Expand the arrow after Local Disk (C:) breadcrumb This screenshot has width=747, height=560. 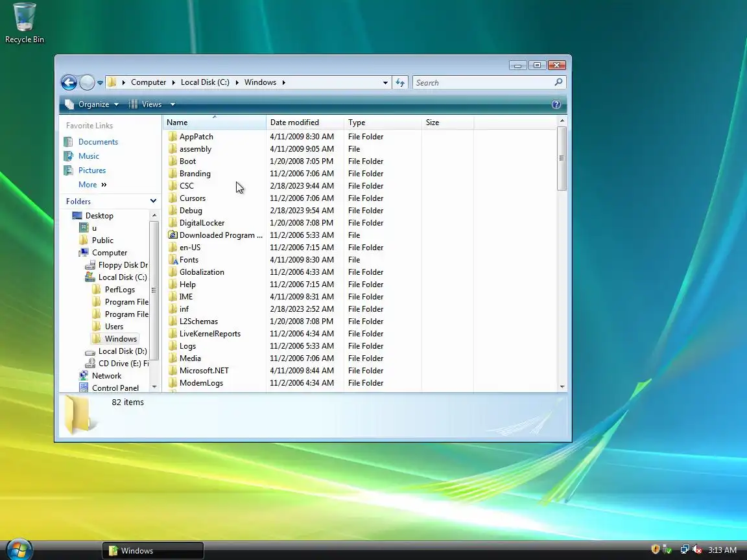pyautogui.click(x=237, y=82)
